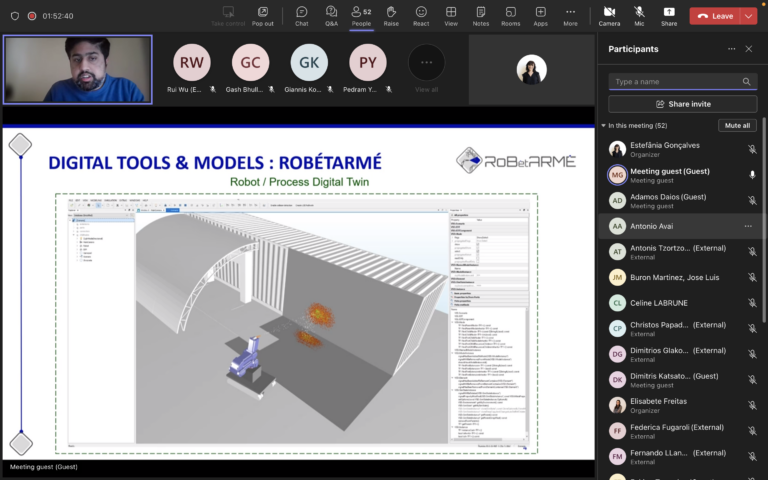Open the Leave options dropdown arrow
This screenshot has height=480, width=768.
[x=748, y=16]
